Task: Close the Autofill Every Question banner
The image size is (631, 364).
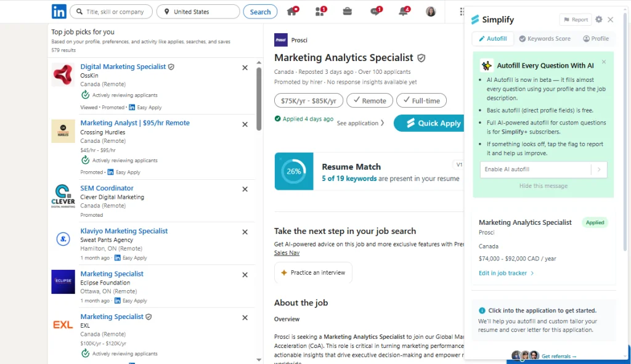Action: tap(604, 62)
